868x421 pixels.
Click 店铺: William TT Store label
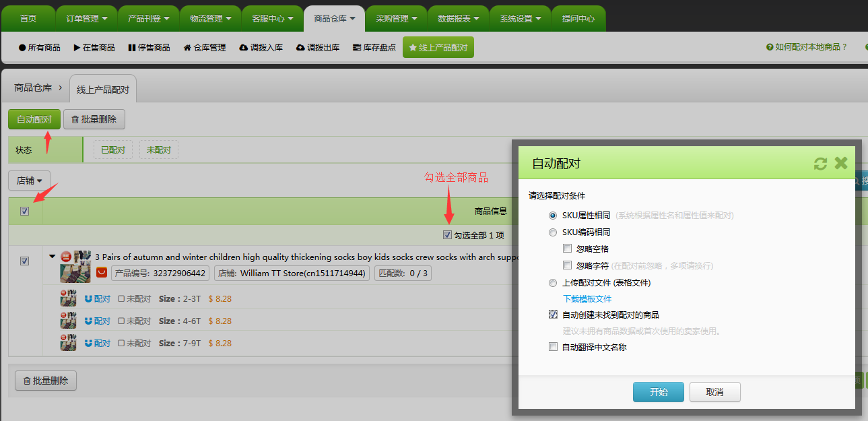coord(292,273)
